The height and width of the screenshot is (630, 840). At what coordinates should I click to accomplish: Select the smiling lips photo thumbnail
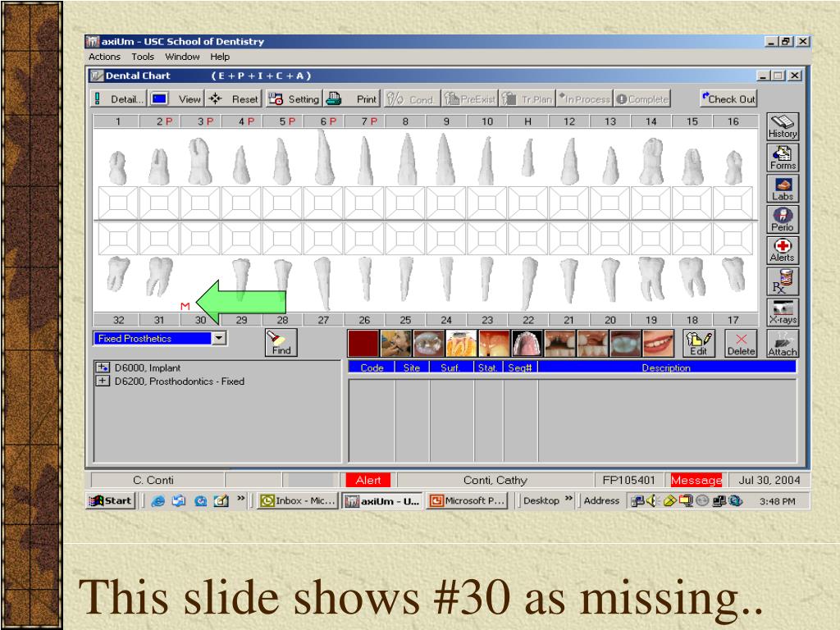(659, 344)
